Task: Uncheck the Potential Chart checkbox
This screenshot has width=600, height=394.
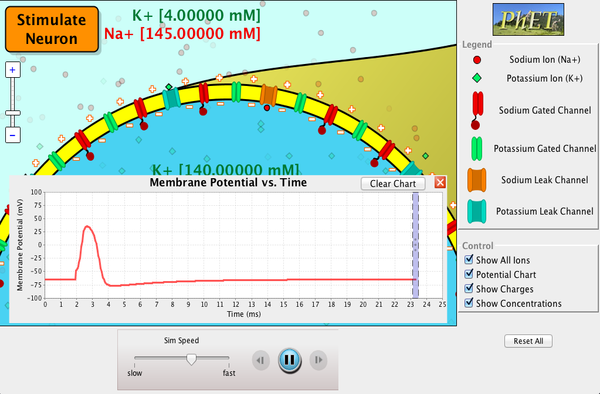Action: pos(469,274)
